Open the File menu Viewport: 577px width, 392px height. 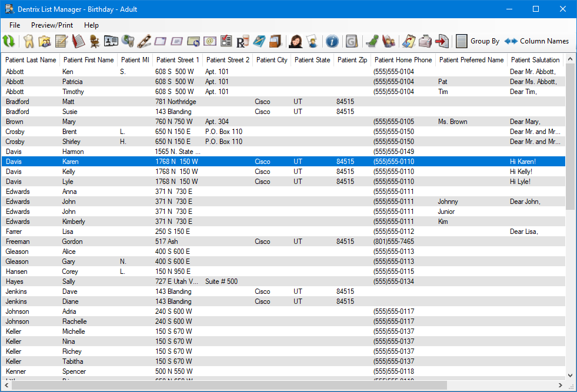pyautogui.click(x=15, y=25)
